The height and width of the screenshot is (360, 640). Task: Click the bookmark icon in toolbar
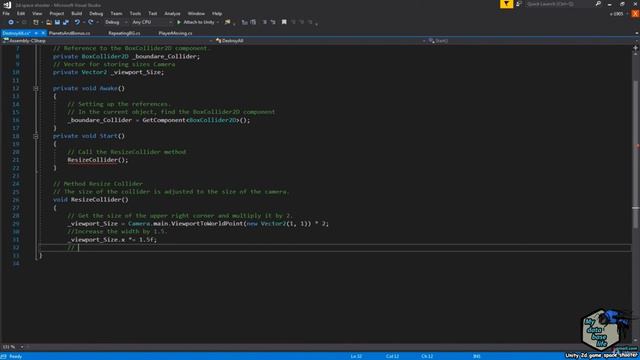[x=284, y=22]
